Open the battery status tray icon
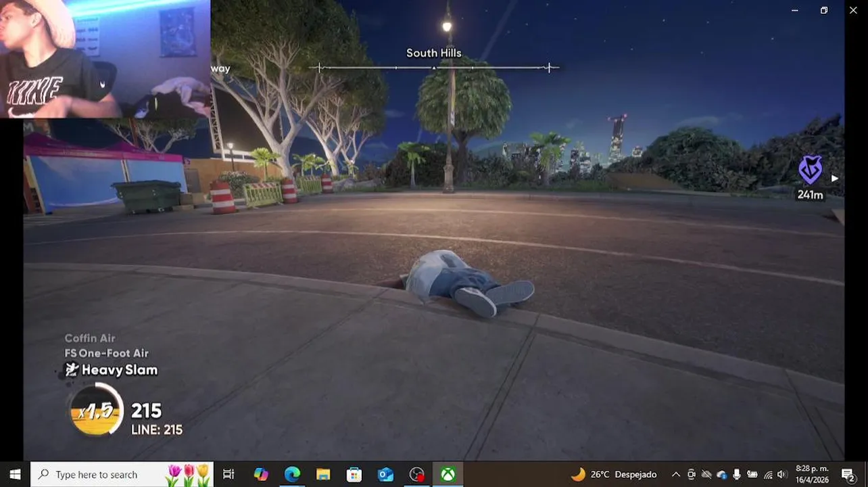The image size is (868, 487). (x=752, y=474)
